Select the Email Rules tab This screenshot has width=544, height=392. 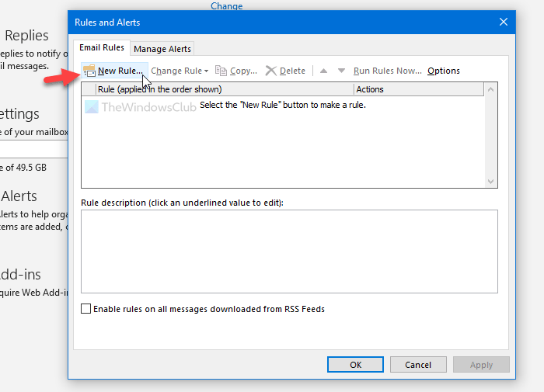102,47
